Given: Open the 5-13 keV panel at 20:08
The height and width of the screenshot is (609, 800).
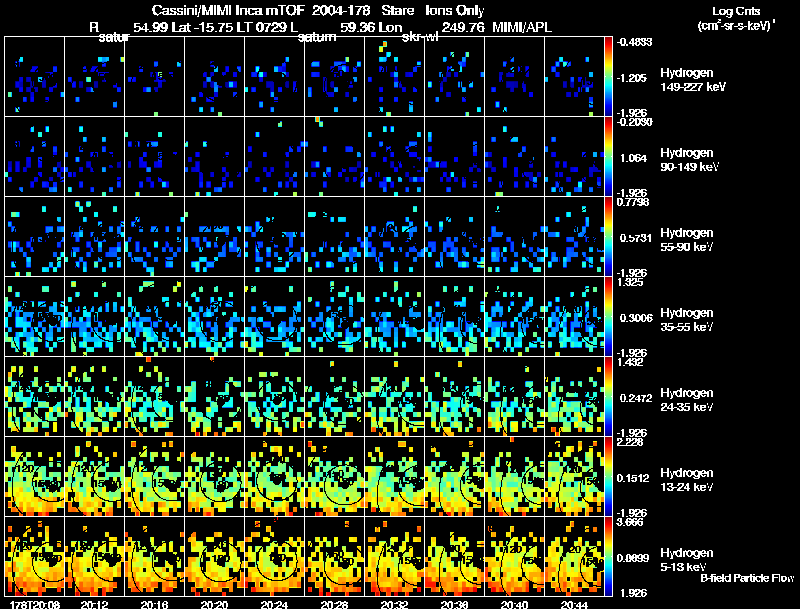Looking at the screenshot, I should coord(35,556).
